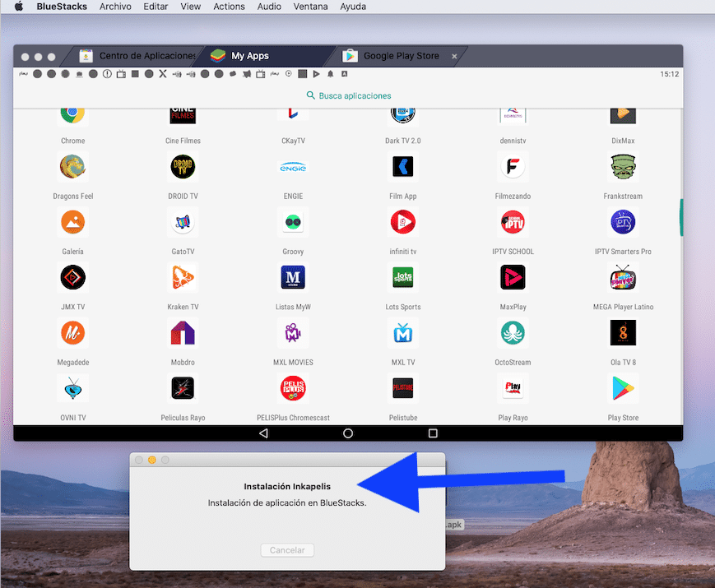Open the Play Store app icon
The image size is (715, 588).
[x=623, y=388]
